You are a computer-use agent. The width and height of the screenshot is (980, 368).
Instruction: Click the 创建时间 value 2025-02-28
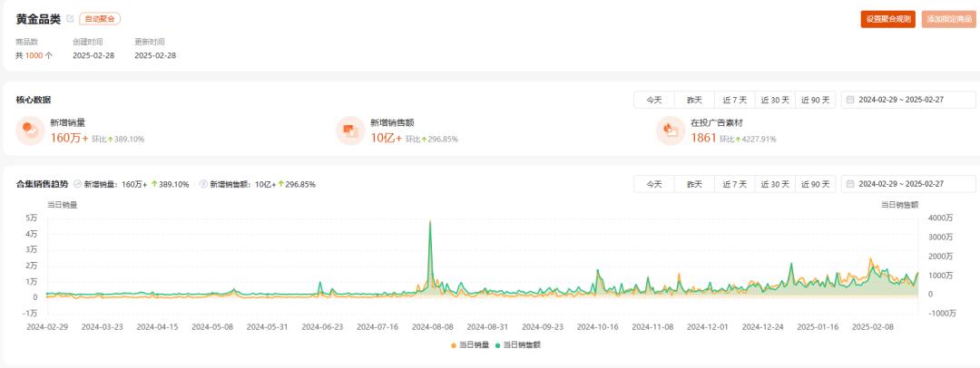(x=93, y=55)
